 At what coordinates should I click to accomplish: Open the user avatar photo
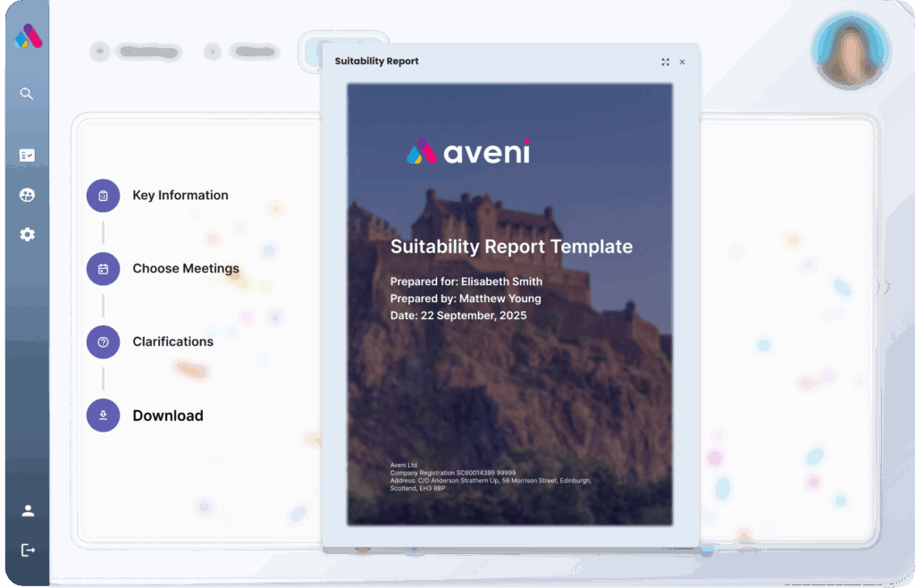click(851, 50)
